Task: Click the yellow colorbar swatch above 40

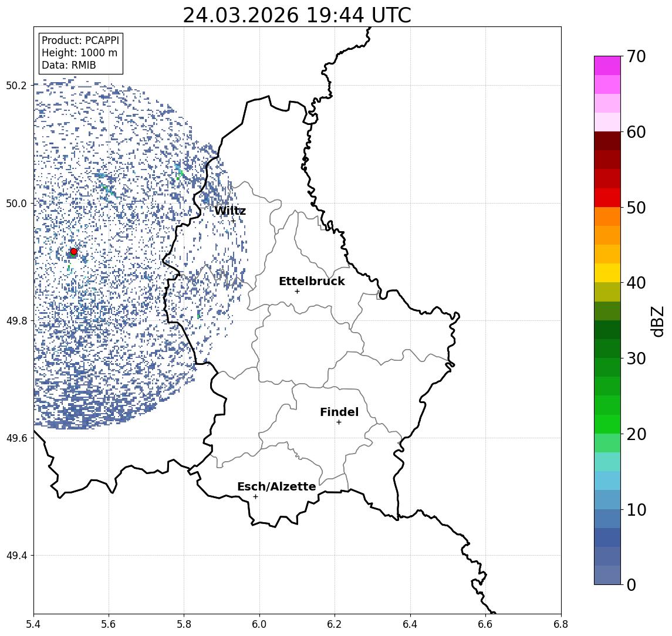Action: 607,273
